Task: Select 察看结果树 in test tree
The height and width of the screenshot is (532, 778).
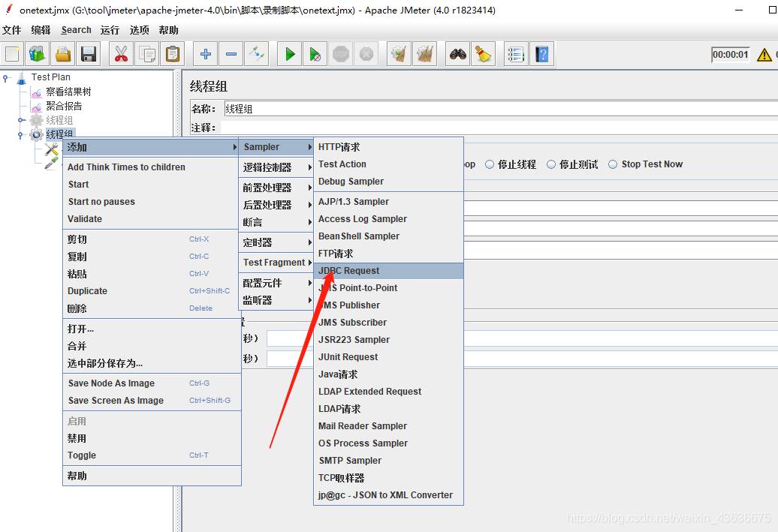Action: click(x=68, y=92)
